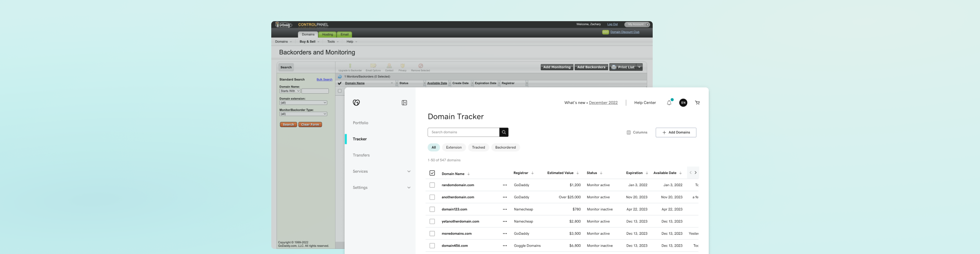Open Portfolio in sidebar
The height and width of the screenshot is (254, 980).
tap(360, 123)
